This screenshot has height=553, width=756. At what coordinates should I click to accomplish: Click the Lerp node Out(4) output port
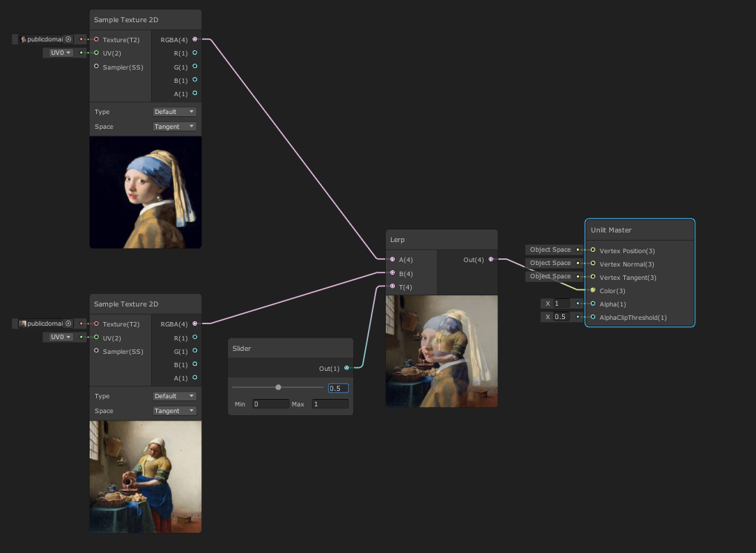coord(491,259)
